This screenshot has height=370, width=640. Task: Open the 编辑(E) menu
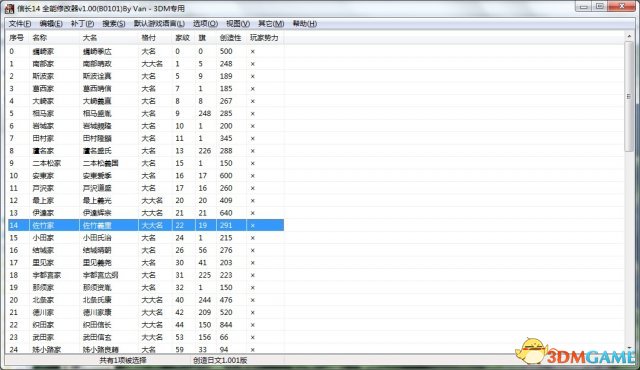(51, 24)
